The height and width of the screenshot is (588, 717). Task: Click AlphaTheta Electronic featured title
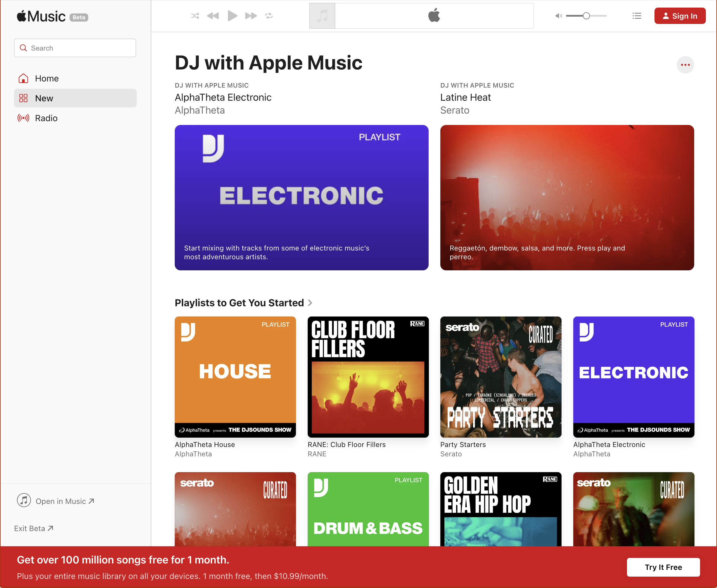(223, 98)
